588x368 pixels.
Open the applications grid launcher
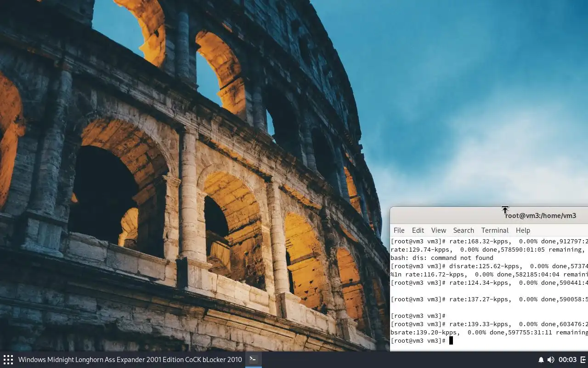point(8,360)
